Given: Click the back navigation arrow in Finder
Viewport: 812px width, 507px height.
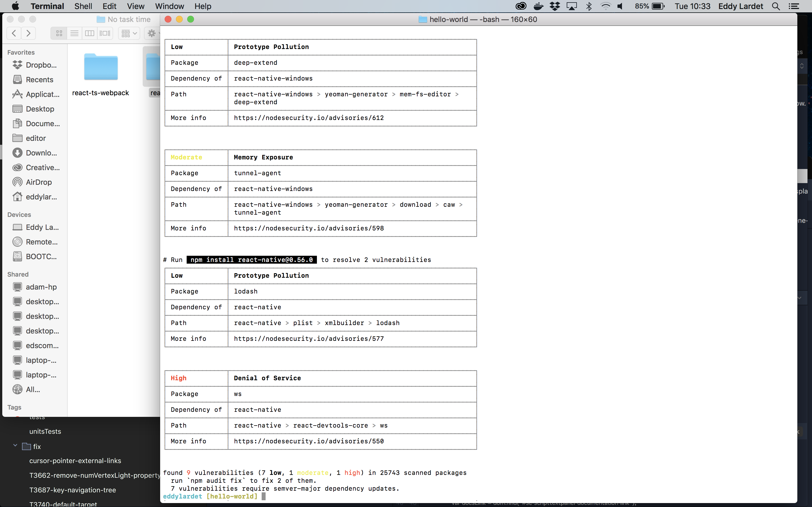Looking at the screenshot, I should point(14,33).
